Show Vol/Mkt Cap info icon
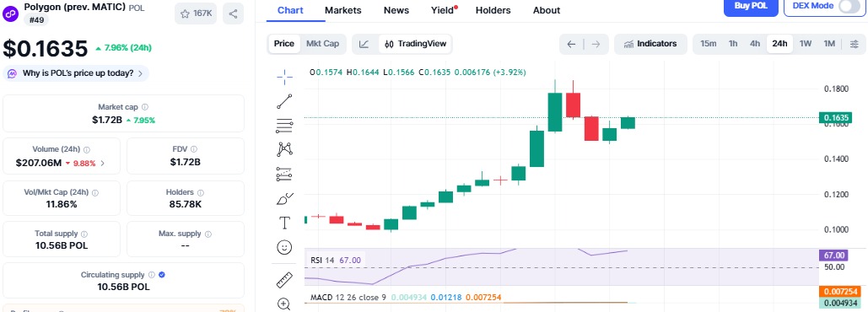Screen dimensions: 868x312 click(95, 192)
